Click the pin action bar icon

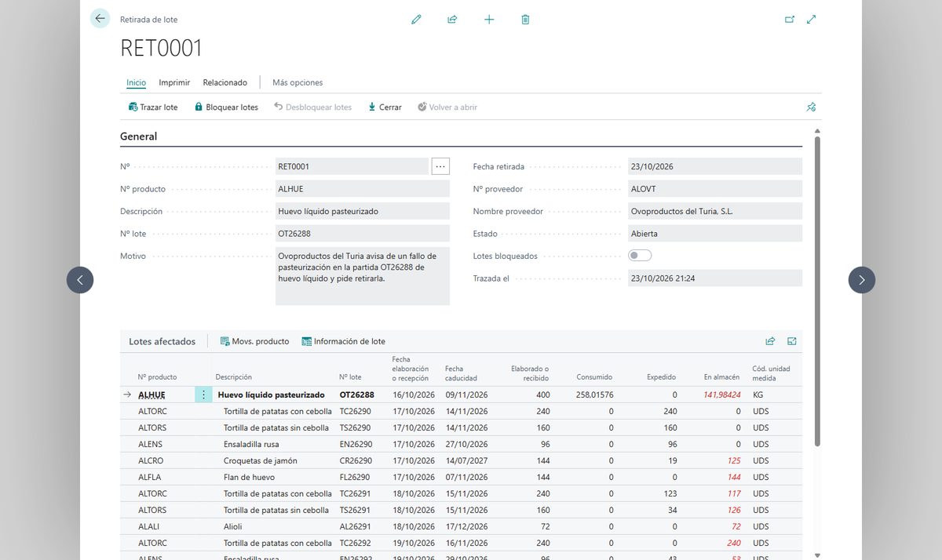tap(812, 107)
